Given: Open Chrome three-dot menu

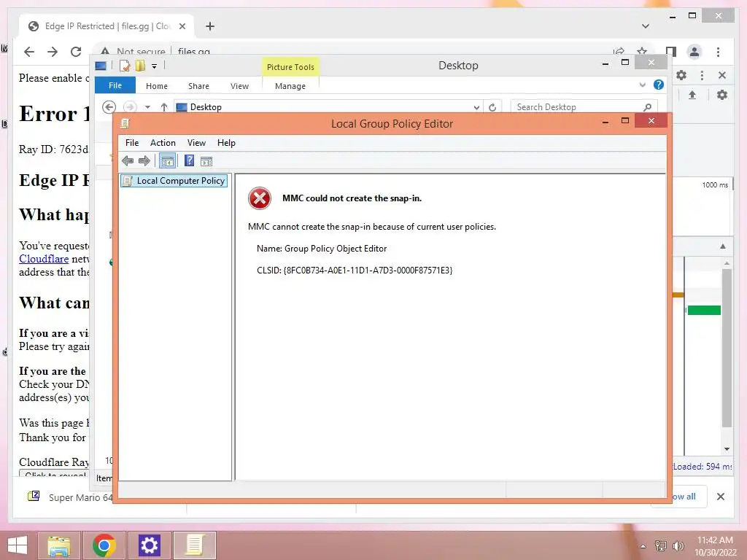Looking at the screenshot, I should 718,52.
